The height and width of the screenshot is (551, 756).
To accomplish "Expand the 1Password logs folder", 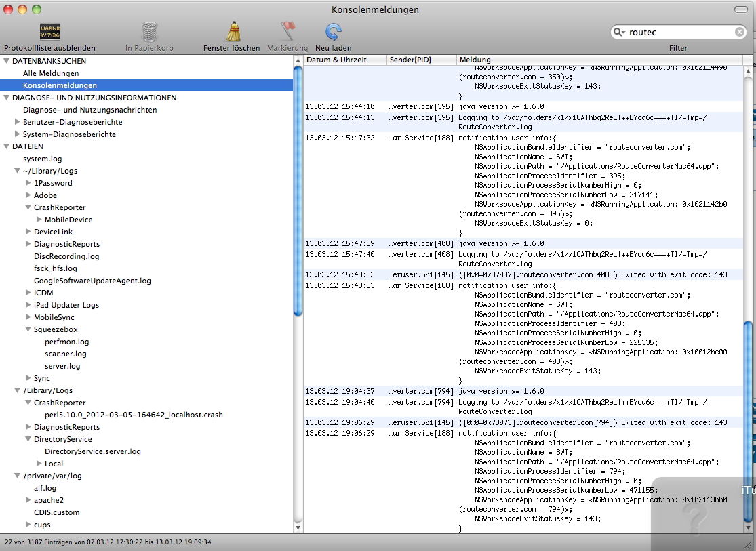I will coord(28,183).
